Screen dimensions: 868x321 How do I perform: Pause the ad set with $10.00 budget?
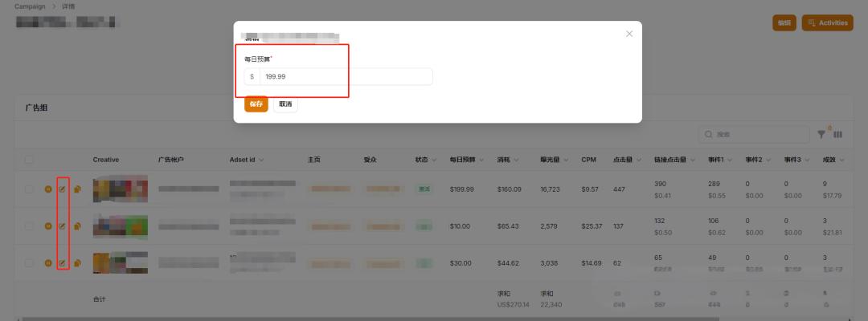tap(48, 226)
